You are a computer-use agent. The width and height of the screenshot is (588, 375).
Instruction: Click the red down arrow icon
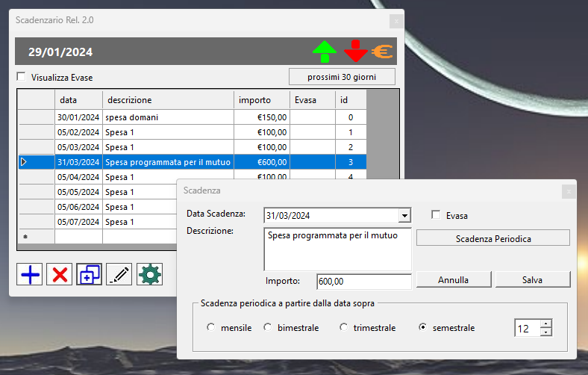(x=355, y=51)
